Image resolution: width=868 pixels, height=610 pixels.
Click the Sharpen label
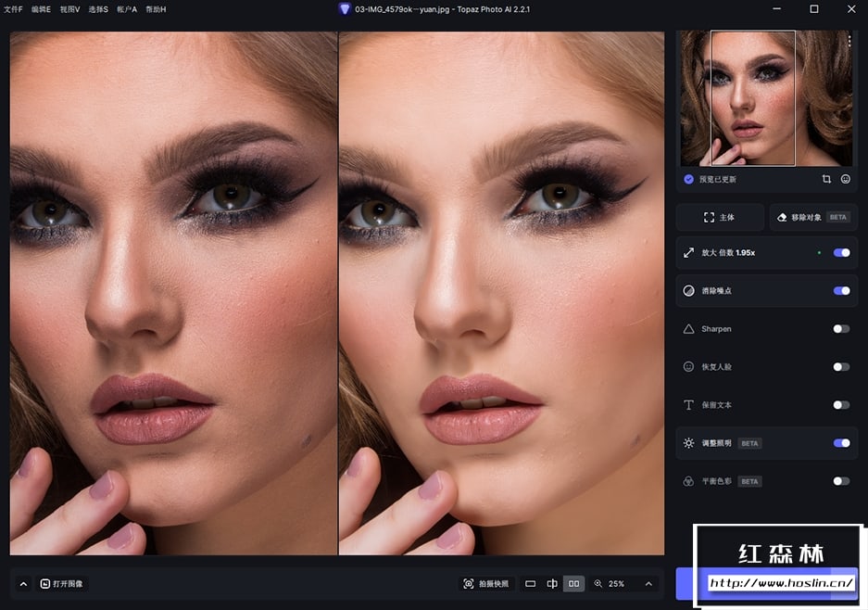tap(716, 329)
